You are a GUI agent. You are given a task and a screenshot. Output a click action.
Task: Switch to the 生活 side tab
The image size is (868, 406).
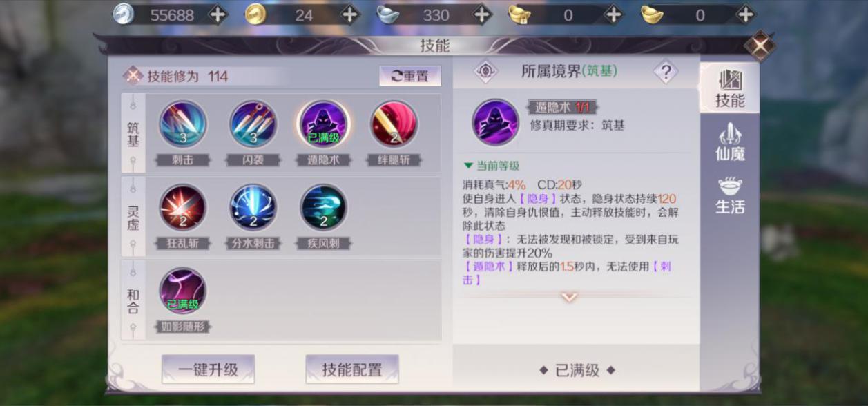pos(730,195)
